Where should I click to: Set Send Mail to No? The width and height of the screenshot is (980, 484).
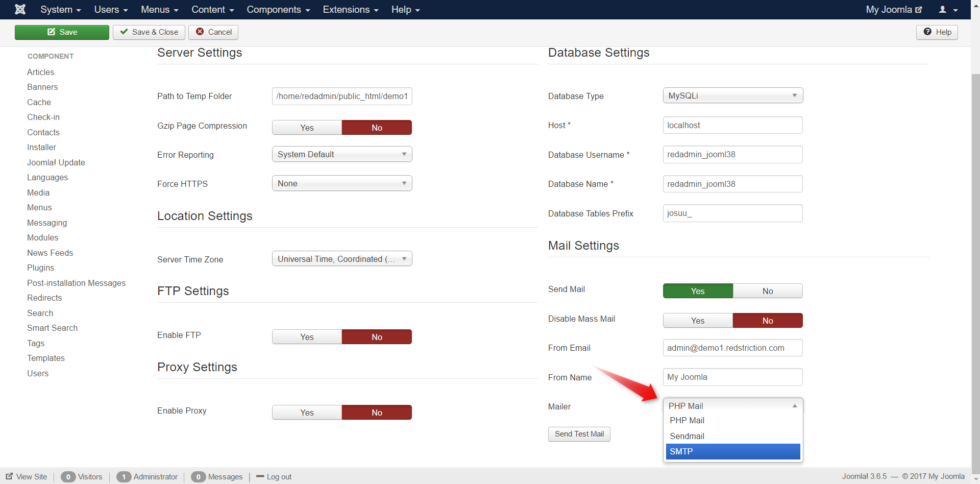point(768,291)
